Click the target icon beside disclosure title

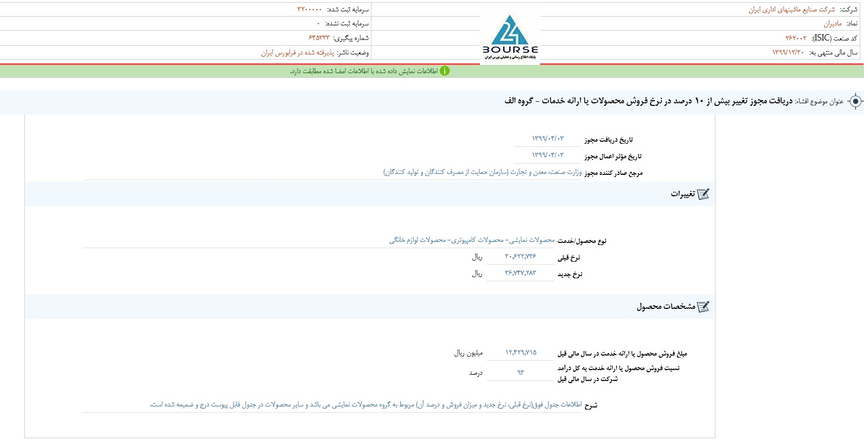856,101
